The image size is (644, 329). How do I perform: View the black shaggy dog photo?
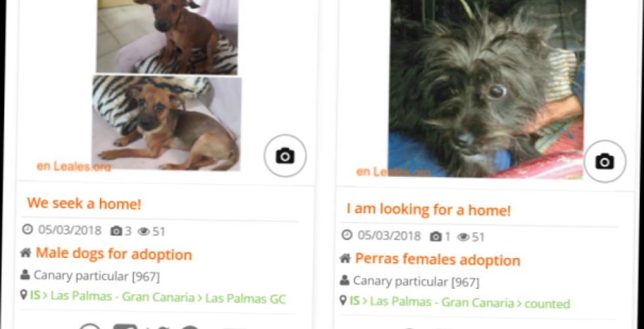click(x=486, y=88)
